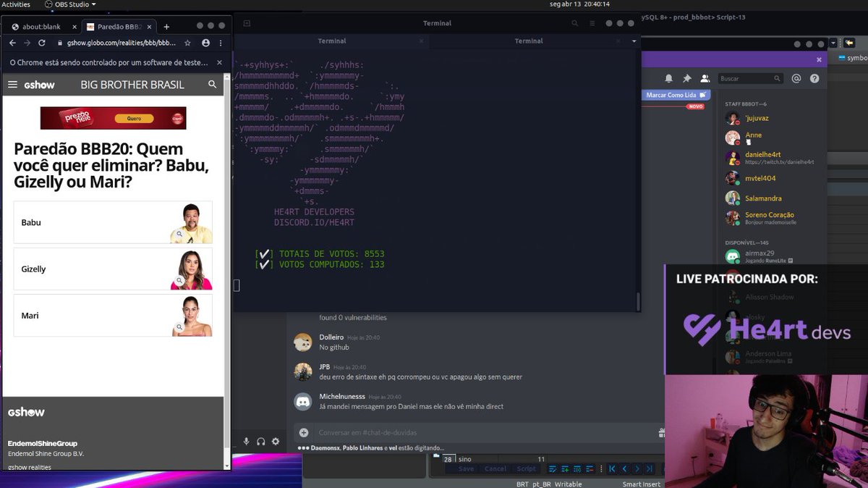Deafen audio using the headphone icon

pos(260,441)
